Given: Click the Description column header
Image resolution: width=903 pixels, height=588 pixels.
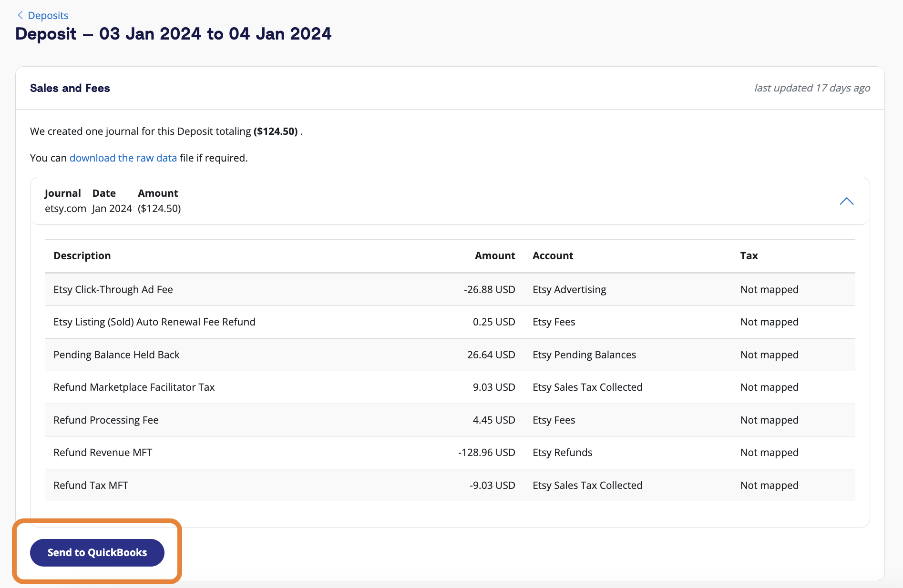Looking at the screenshot, I should 82,255.
